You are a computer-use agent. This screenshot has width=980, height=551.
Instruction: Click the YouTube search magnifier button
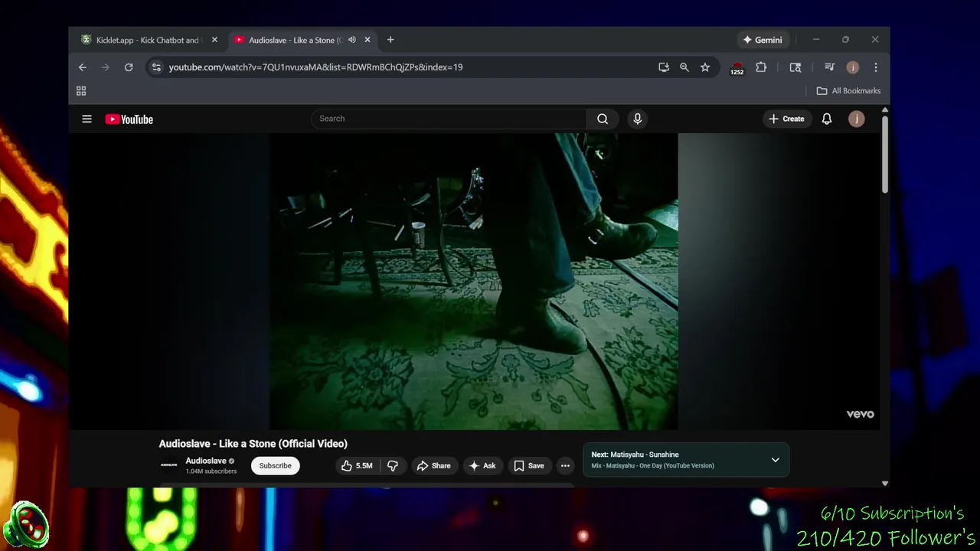click(x=603, y=119)
